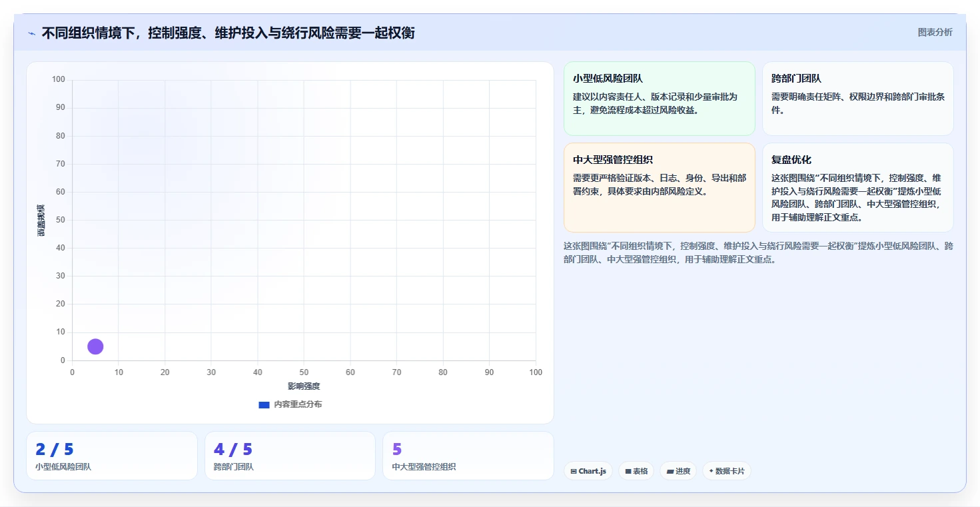The width and height of the screenshot is (980, 507).
Task: Open the 小型低风险团队 green card
Action: tap(660, 99)
